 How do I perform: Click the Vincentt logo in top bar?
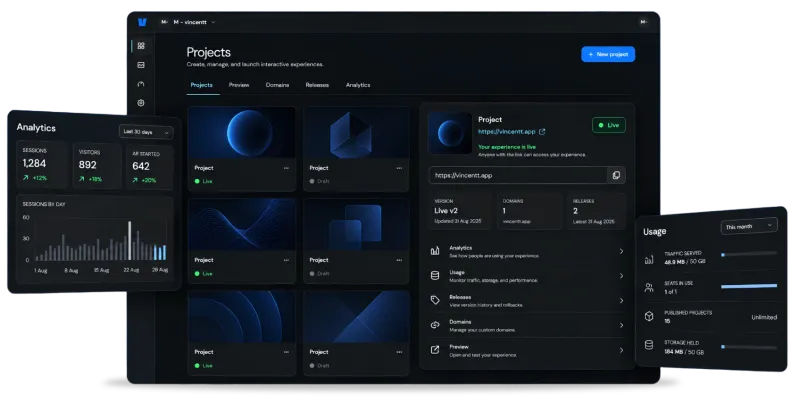coord(142,22)
